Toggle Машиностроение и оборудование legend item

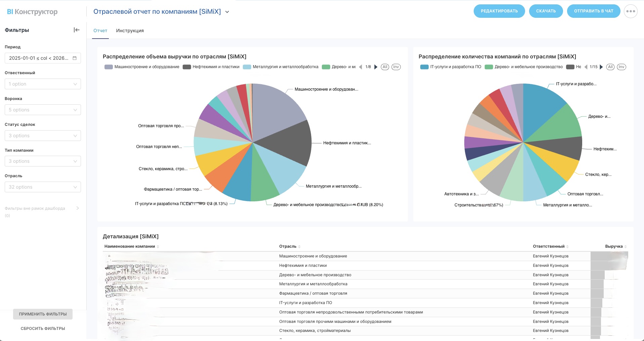pos(142,67)
